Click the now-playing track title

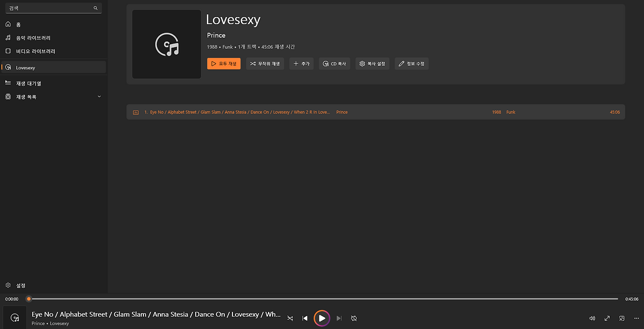[x=156, y=314]
